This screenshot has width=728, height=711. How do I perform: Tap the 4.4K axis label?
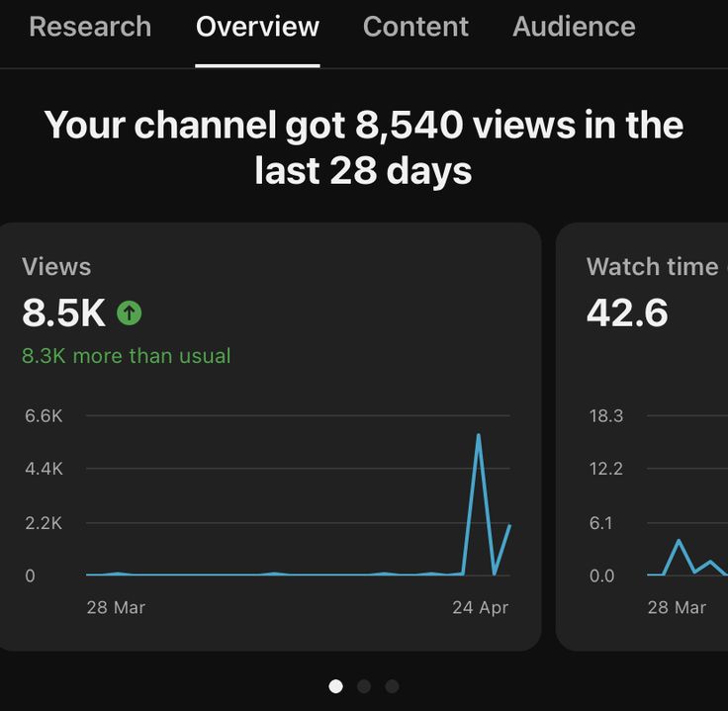(44, 469)
